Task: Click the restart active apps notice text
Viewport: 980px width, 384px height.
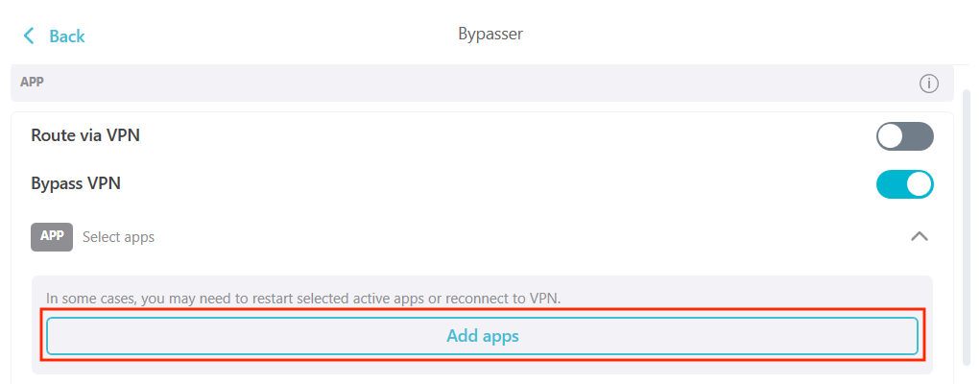Action: pyautogui.click(x=297, y=299)
